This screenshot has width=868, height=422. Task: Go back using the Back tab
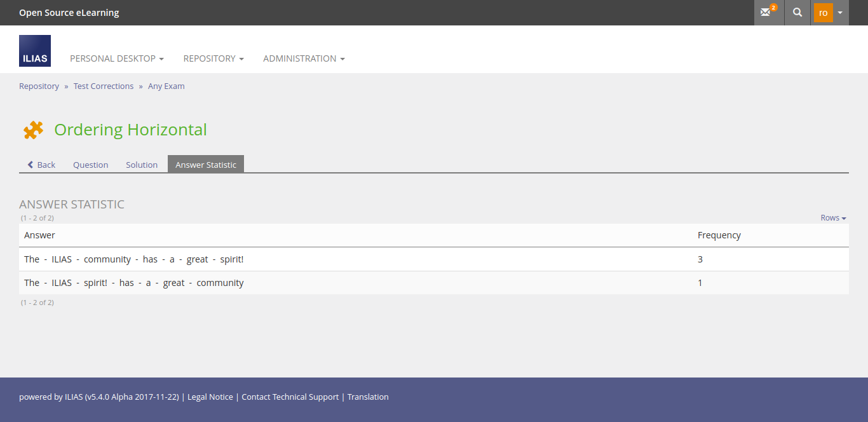pos(41,165)
